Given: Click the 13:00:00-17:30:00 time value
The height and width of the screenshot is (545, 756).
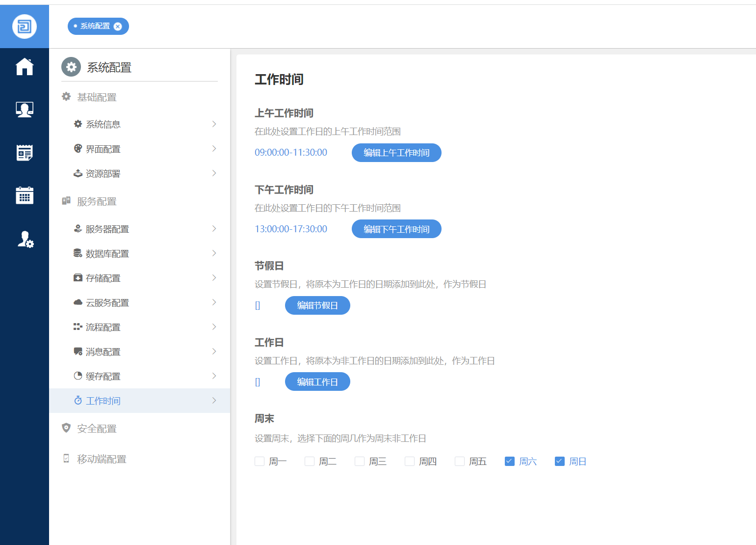Looking at the screenshot, I should click(291, 229).
